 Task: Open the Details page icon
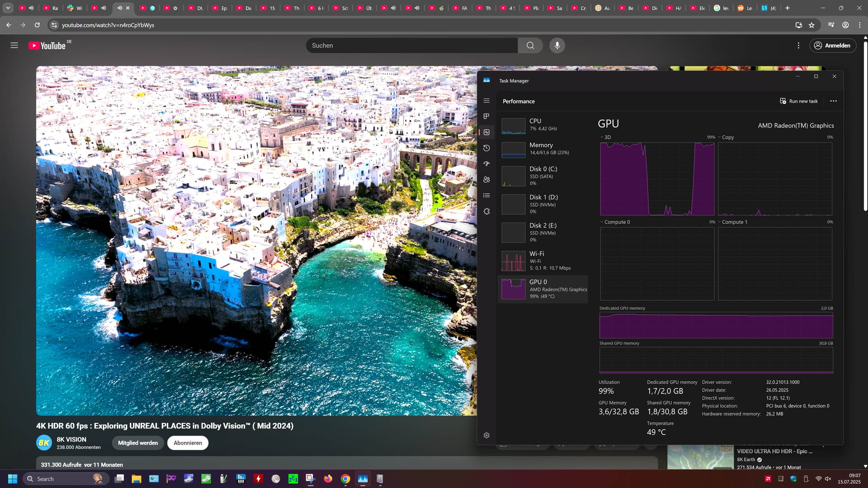tap(486, 195)
